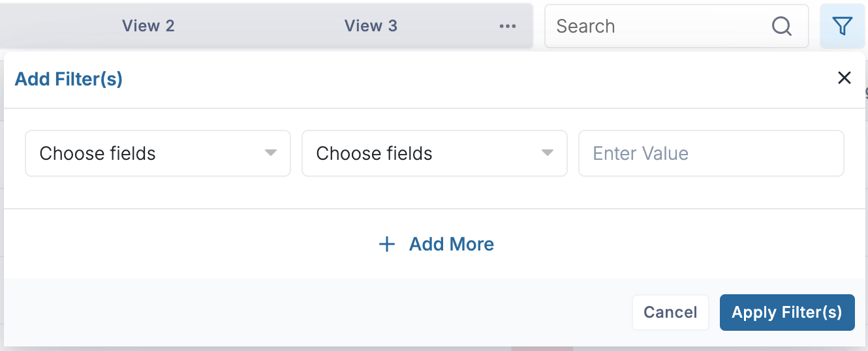Close the Add Filter(s) panel
This screenshot has width=868, height=351.
click(x=844, y=78)
